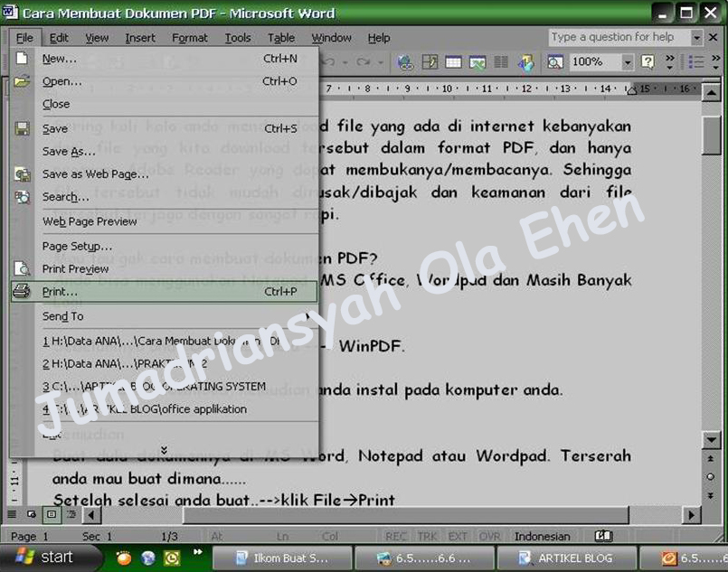728x572 pixels.
Task: Switch to Outline view button
Action: [x=71, y=514]
